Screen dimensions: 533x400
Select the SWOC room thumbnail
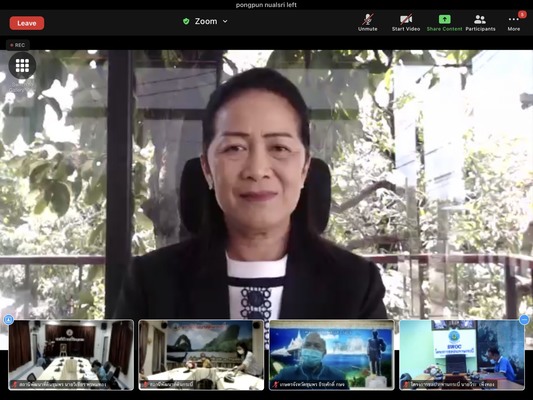click(462, 355)
